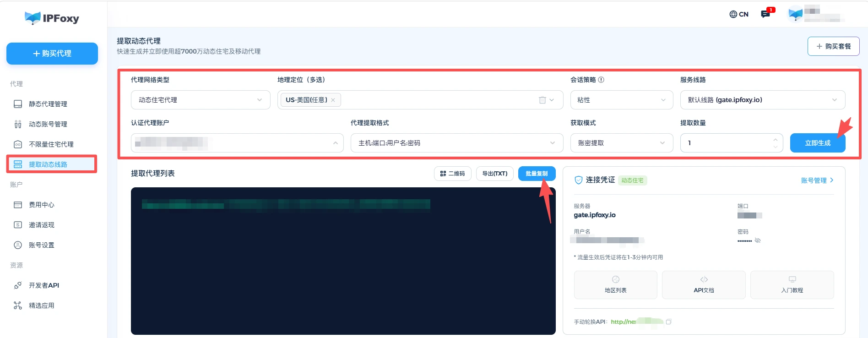Click the 立即生成 button
The image size is (868, 338).
point(818,143)
